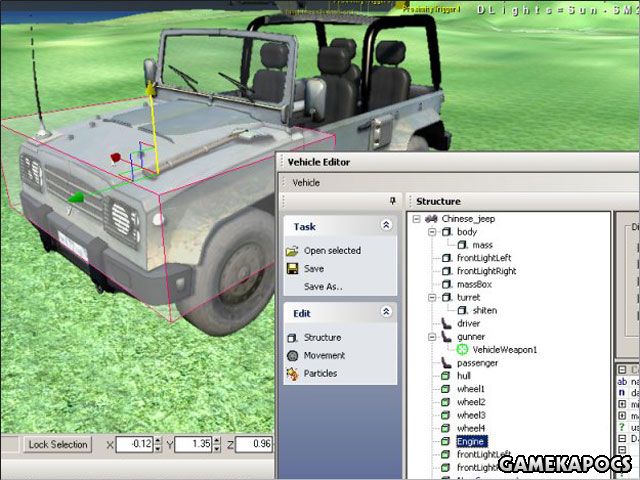Select the body part item

click(467, 232)
